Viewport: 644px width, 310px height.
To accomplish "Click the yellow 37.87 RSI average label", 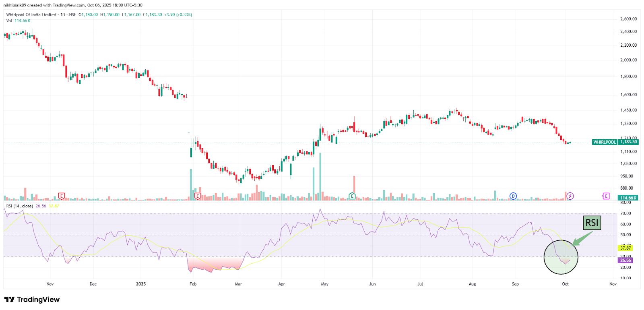I will (x=625, y=248).
